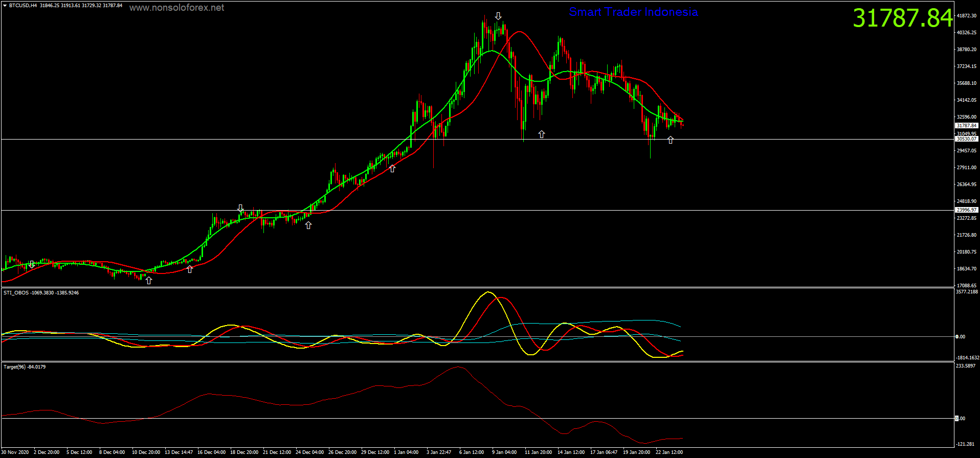980x458 pixels.
Task: Select the up arrow signal near 1 Jan candles
Action: (392, 169)
